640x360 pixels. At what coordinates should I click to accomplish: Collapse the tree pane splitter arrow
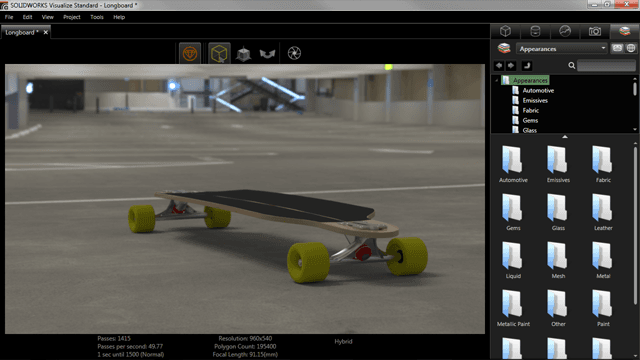[x=565, y=137]
